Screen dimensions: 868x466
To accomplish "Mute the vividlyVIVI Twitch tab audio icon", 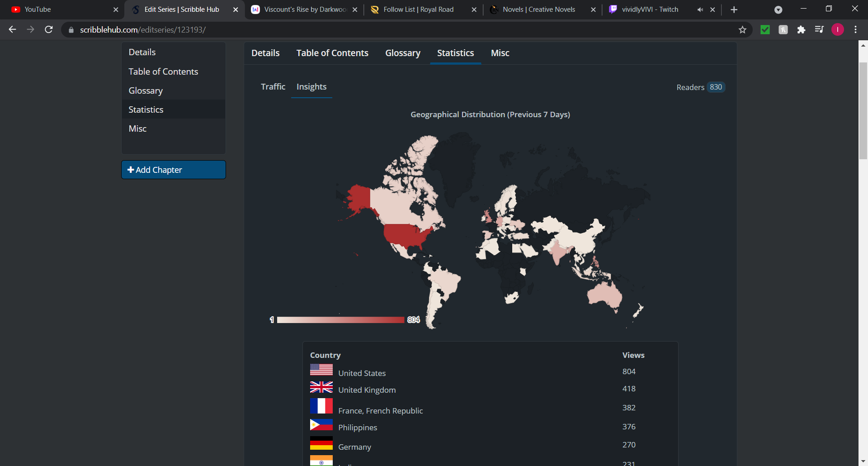I will click(x=700, y=10).
